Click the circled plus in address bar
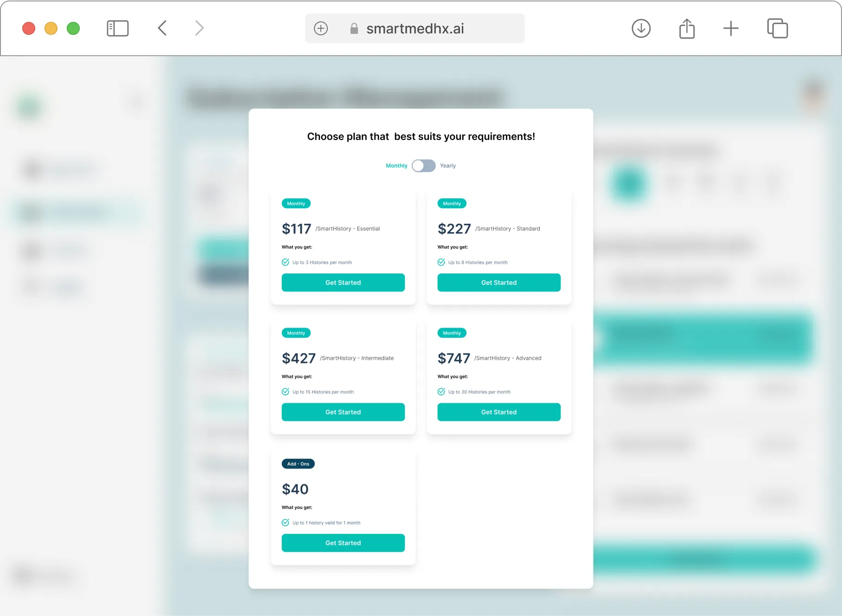The width and height of the screenshot is (842, 616). pos(321,28)
